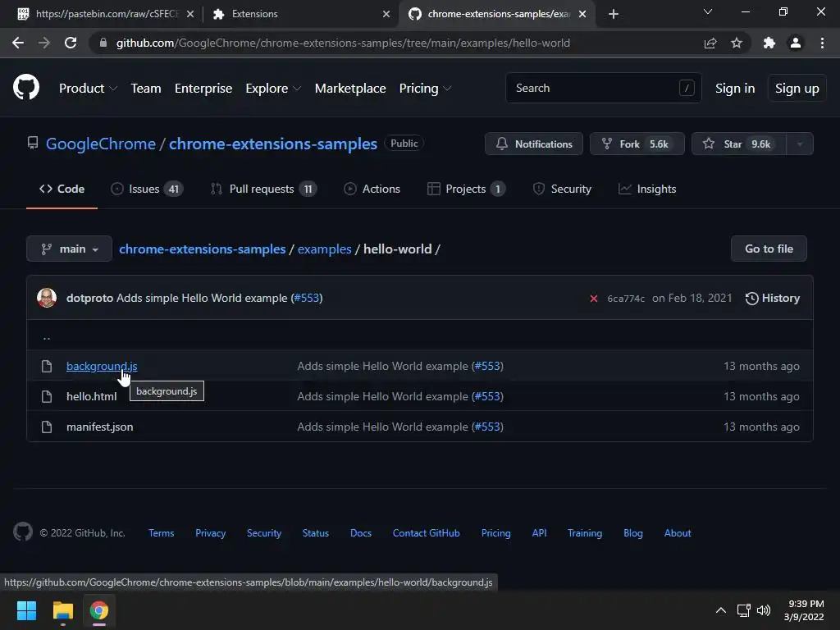Screen dimensions: 840x630
Task: Open File Explorer from taskbar
Action: (x=62, y=610)
